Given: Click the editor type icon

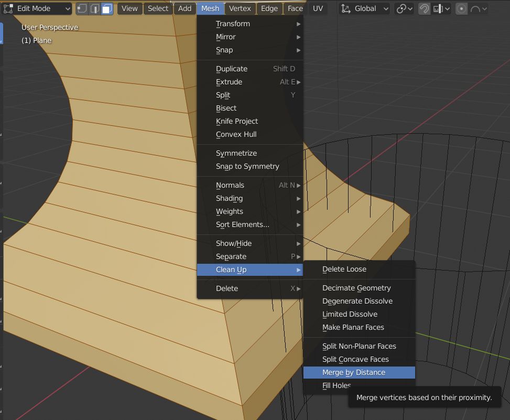Looking at the screenshot, I should pos(8,8).
